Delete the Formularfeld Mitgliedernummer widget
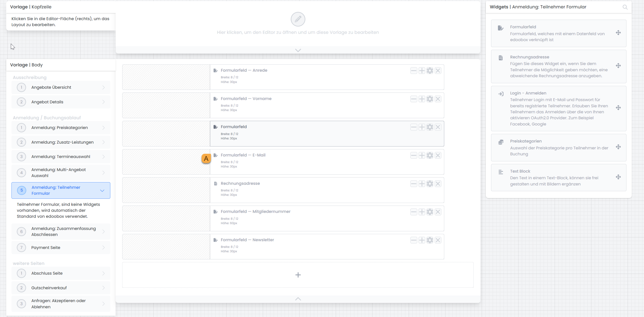Image resolution: width=644 pixels, height=317 pixels. click(x=438, y=212)
